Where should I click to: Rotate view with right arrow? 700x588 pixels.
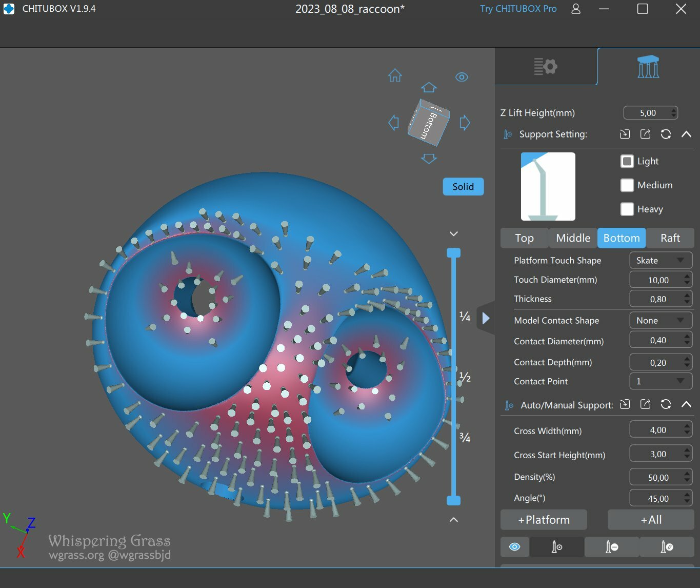tap(465, 123)
